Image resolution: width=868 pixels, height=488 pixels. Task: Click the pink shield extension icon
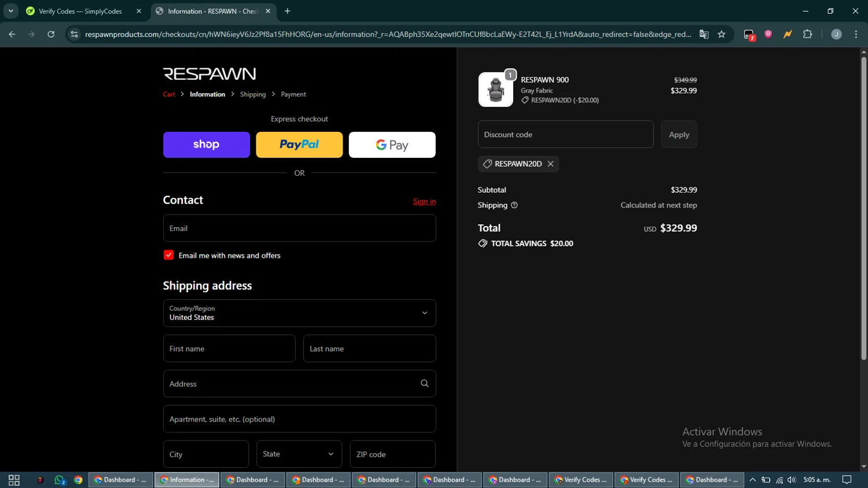[768, 34]
